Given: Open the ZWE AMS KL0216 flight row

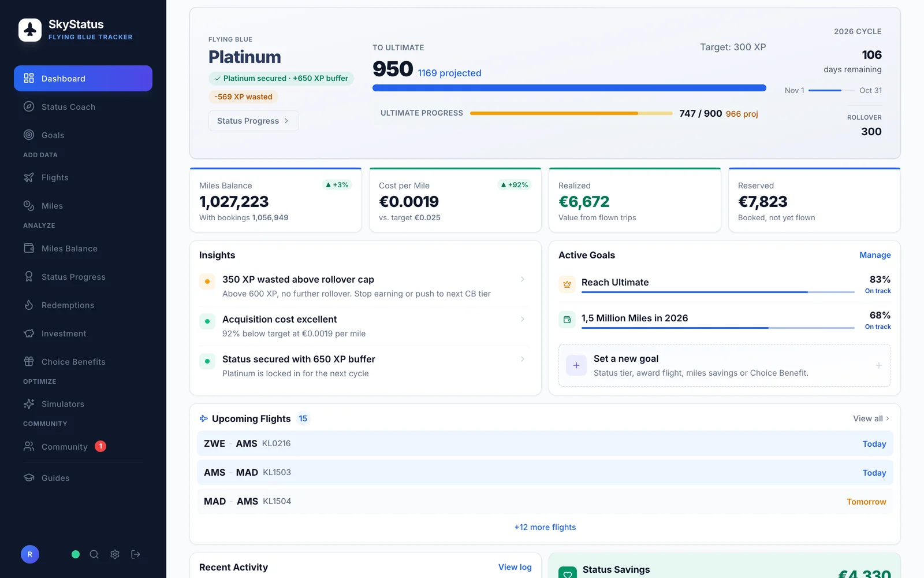Looking at the screenshot, I should pyautogui.click(x=545, y=443).
